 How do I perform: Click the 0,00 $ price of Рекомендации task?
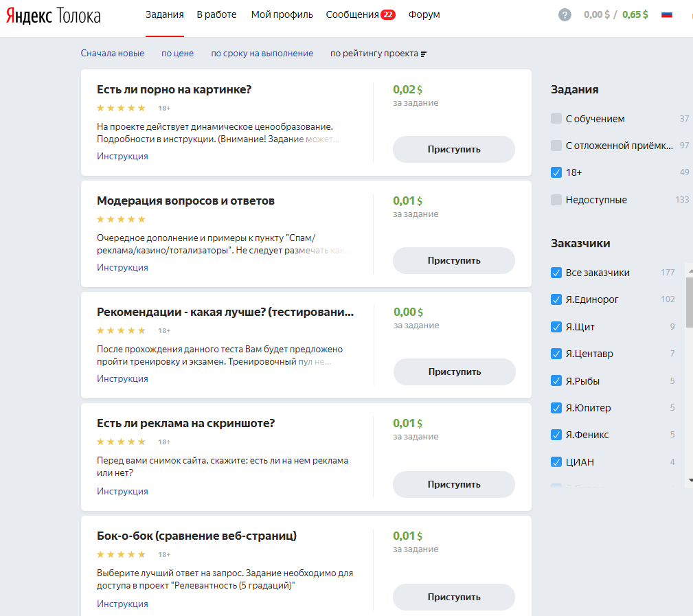click(x=409, y=312)
